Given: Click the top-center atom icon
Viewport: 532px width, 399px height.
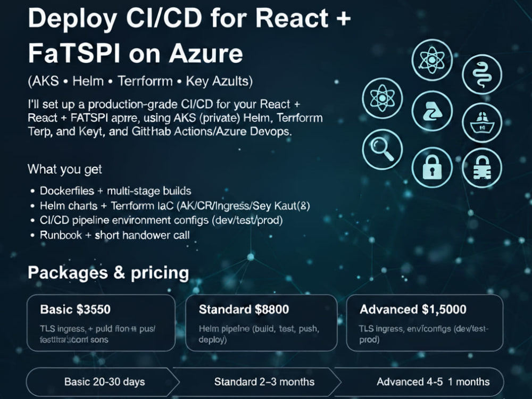Looking at the screenshot, I should point(432,60).
